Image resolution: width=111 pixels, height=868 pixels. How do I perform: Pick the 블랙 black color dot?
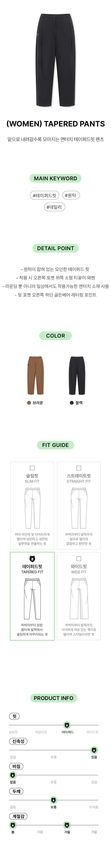[72, 403]
